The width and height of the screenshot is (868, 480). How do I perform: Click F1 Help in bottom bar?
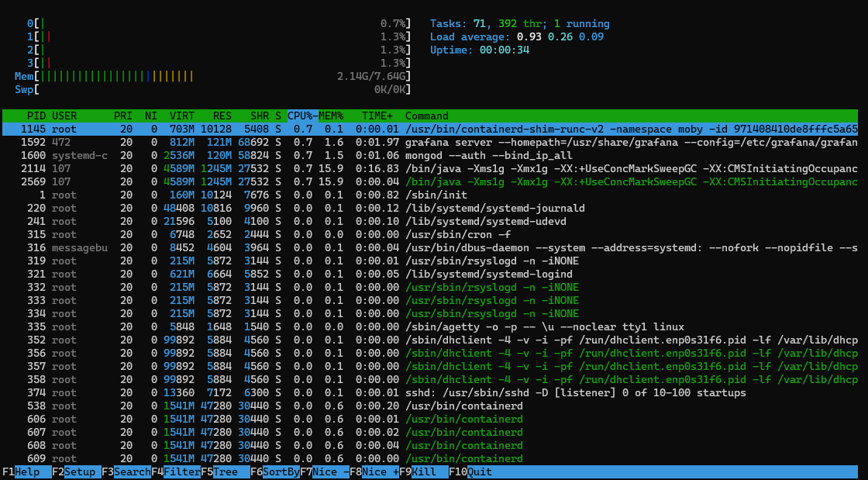28,471
